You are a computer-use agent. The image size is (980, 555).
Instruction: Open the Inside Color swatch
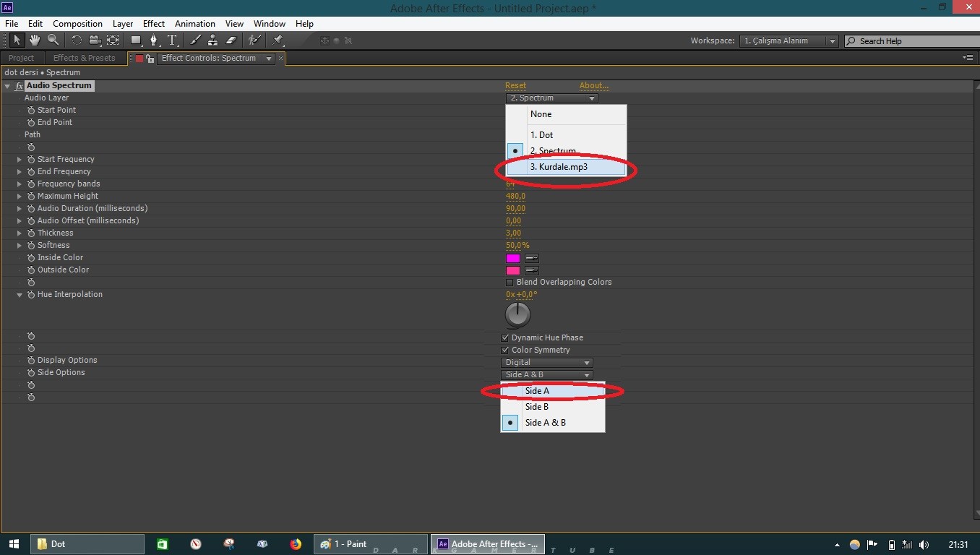coord(513,258)
